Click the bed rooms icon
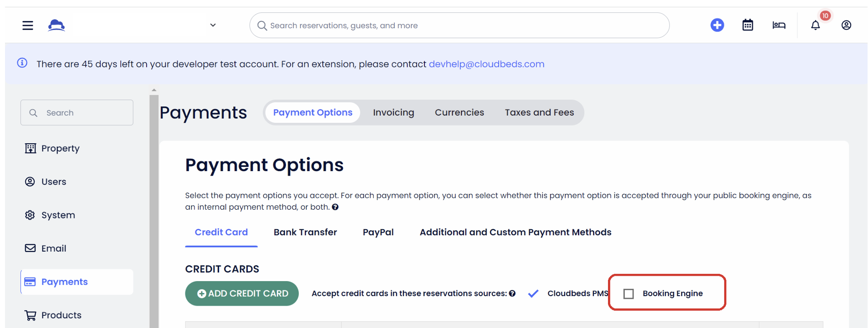 (x=779, y=25)
